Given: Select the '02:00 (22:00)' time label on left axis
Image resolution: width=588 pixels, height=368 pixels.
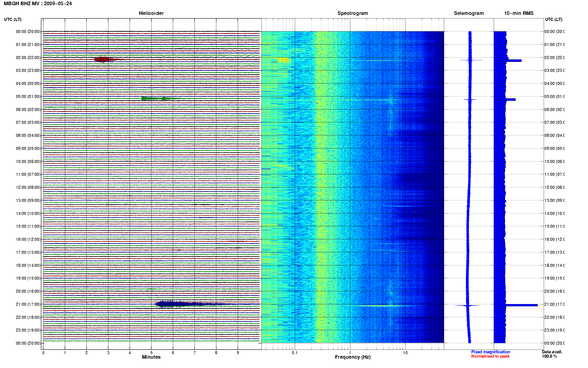Looking at the screenshot, I should (x=28, y=58).
